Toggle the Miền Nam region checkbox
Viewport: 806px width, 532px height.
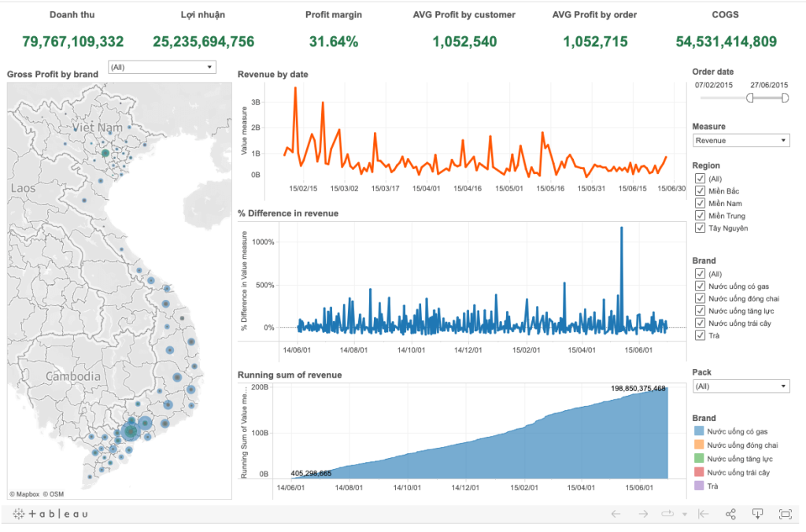pos(700,203)
